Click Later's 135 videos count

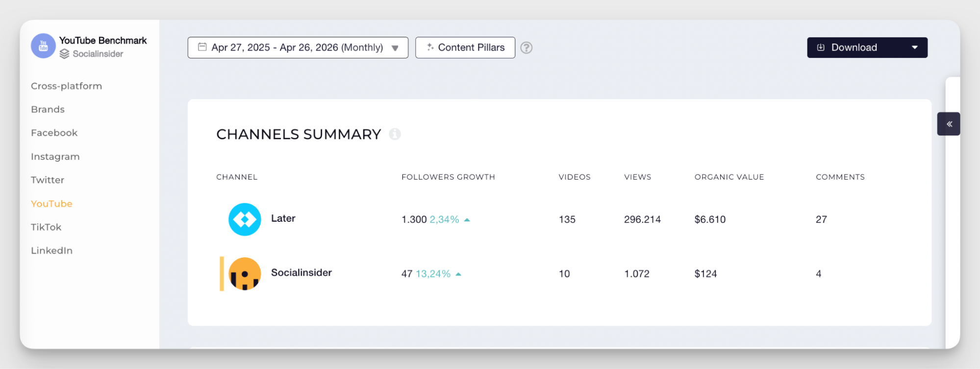pos(567,219)
